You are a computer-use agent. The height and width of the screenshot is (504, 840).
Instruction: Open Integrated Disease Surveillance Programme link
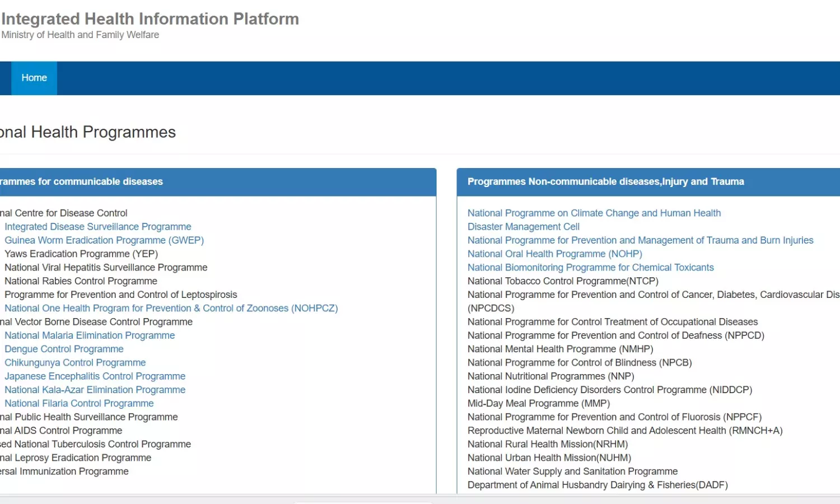98,227
